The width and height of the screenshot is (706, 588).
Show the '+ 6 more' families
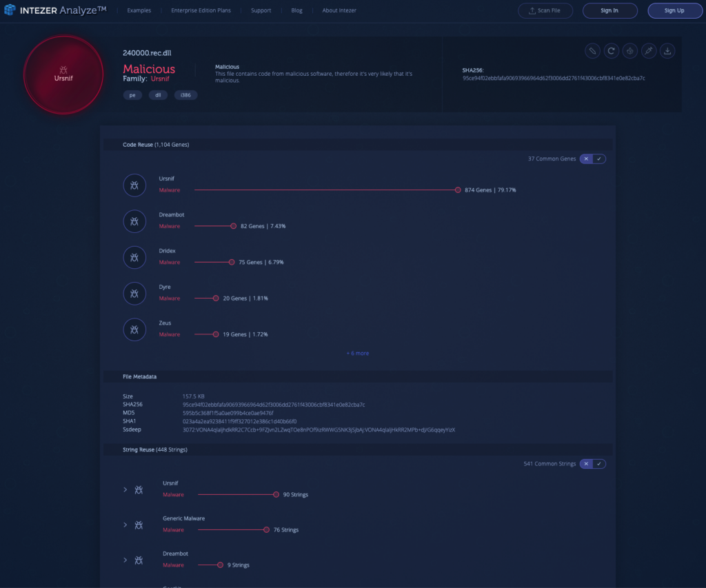[357, 353]
